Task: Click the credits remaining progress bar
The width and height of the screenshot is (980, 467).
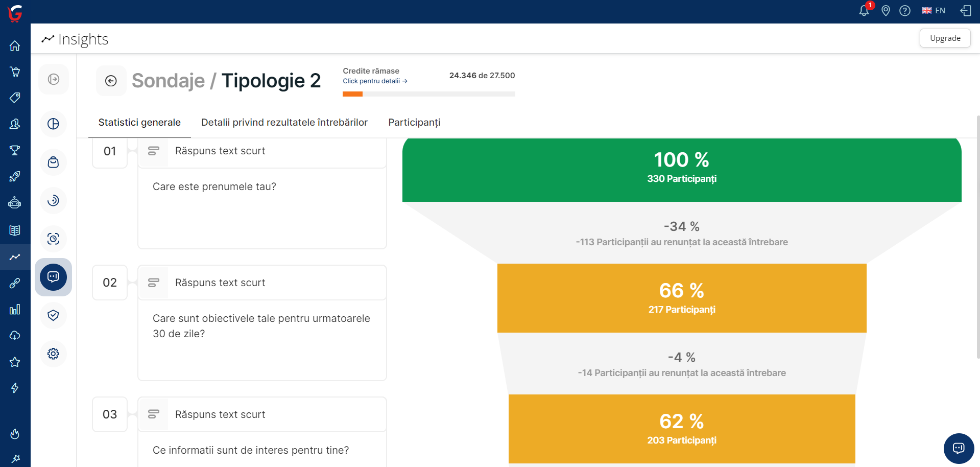Action: point(428,94)
